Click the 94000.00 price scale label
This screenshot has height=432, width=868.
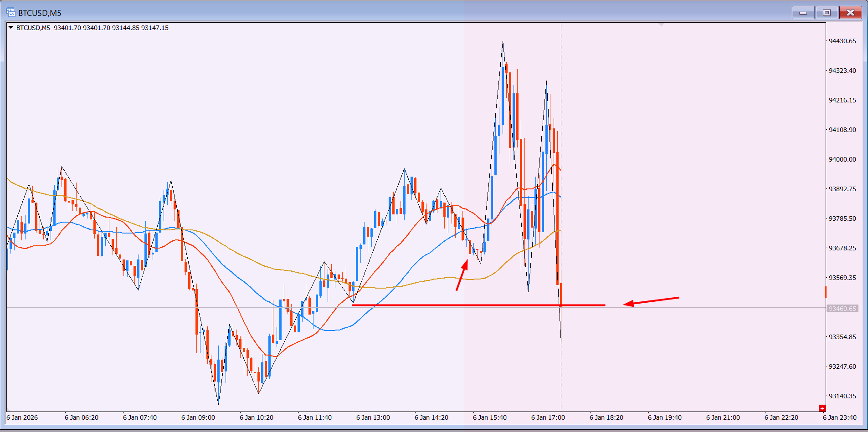point(842,159)
